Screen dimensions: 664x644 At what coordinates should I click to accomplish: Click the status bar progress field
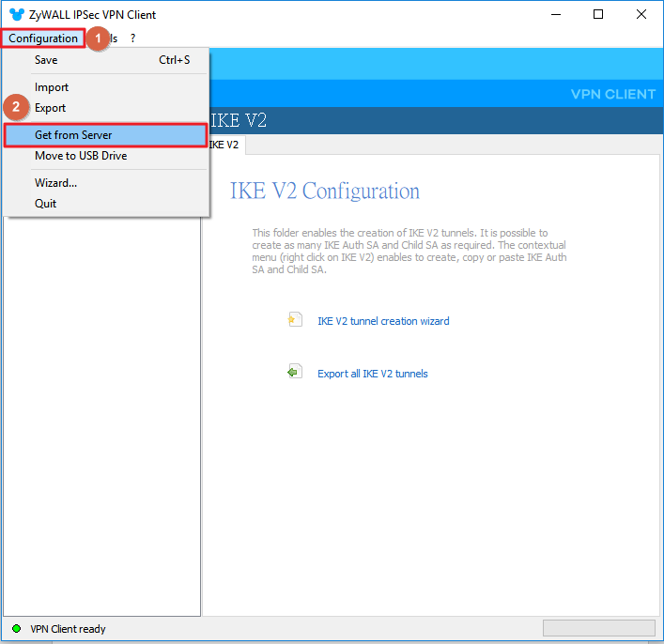(599, 628)
